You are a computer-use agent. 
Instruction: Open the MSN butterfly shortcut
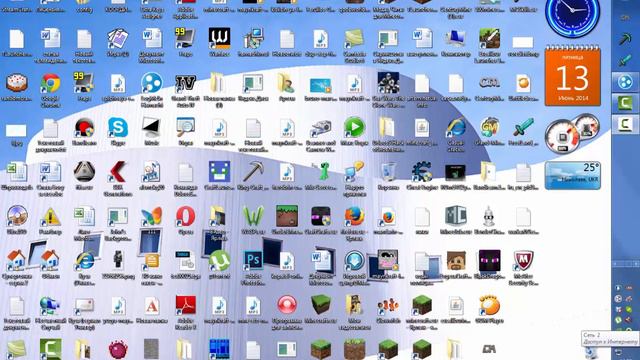[x=151, y=216]
